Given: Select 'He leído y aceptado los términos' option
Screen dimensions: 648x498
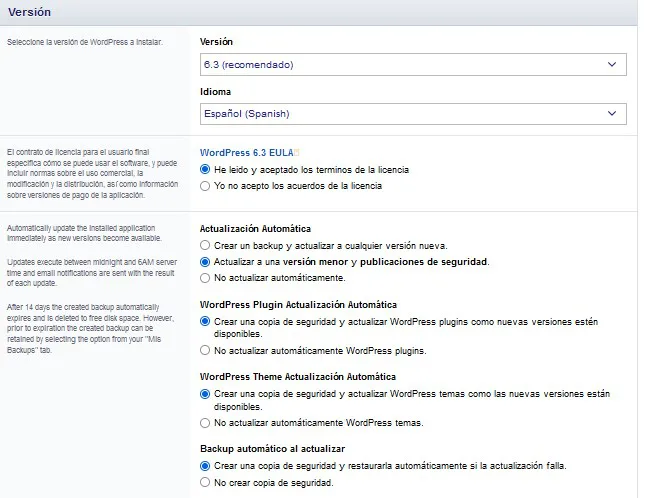Looking at the screenshot, I should click(206, 170).
